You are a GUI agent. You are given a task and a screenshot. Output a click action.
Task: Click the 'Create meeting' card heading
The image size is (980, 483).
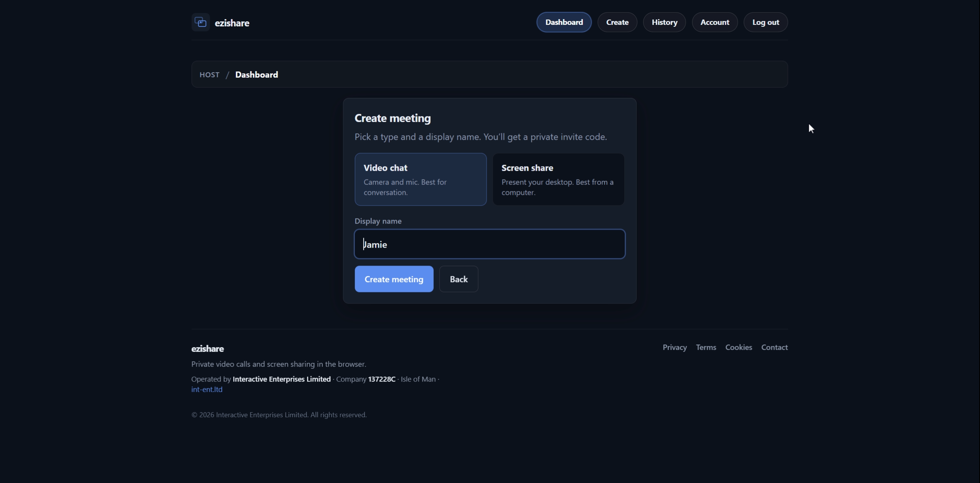[392, 118]
